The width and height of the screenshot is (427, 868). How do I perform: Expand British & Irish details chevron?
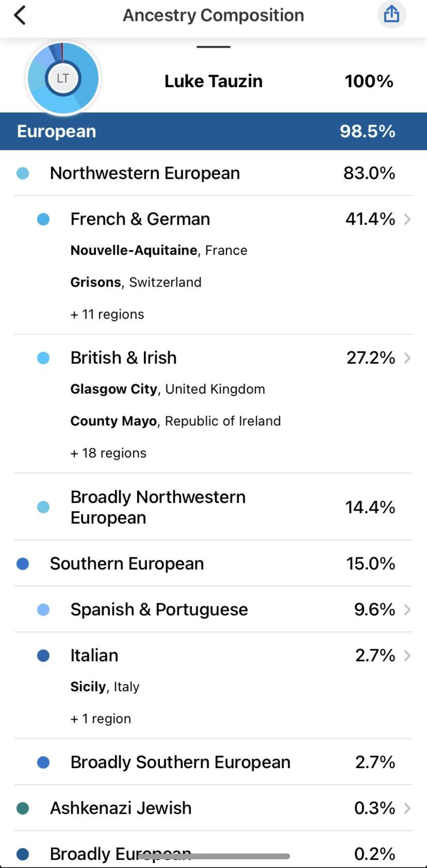(407, 358)
